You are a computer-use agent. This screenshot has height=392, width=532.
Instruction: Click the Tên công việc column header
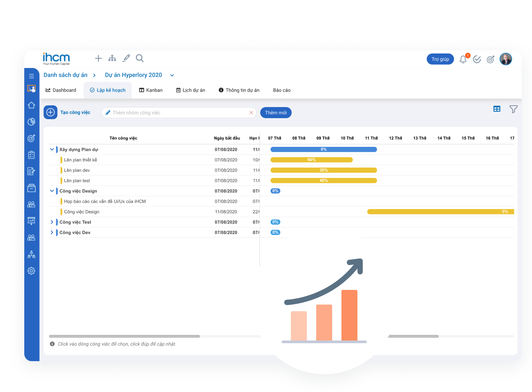tap(123, 138)
